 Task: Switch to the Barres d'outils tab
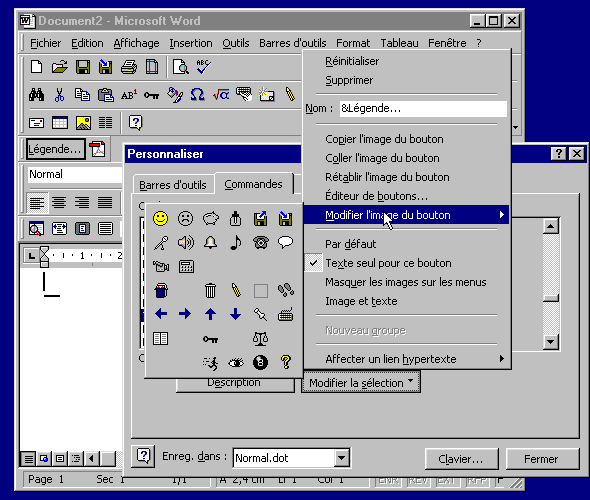click(x=173, y=185)
